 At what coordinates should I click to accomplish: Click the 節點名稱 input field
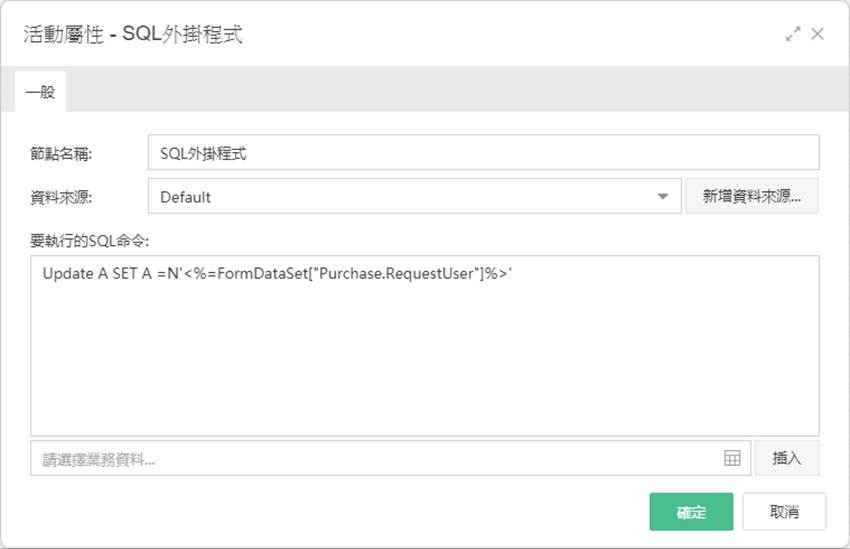pyautogui.click(x=483, y=152)
